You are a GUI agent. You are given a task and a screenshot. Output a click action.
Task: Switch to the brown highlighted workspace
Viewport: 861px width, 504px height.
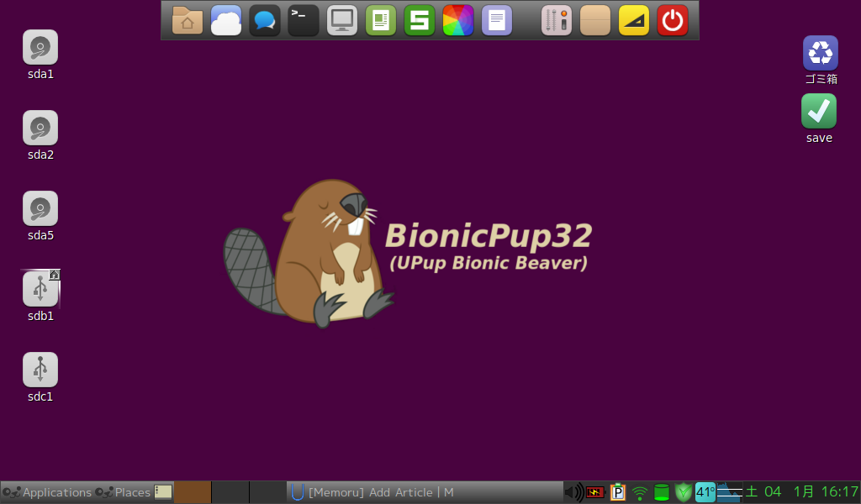coord(193,492)
